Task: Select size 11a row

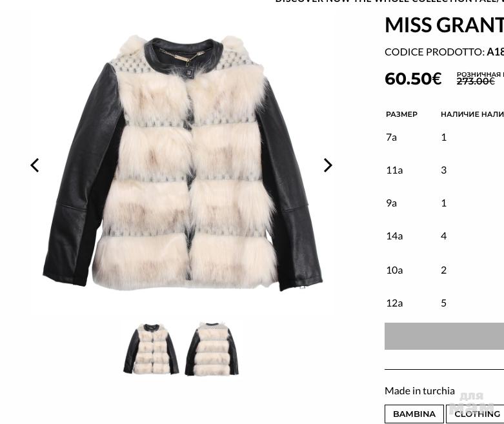Action: 444,170
